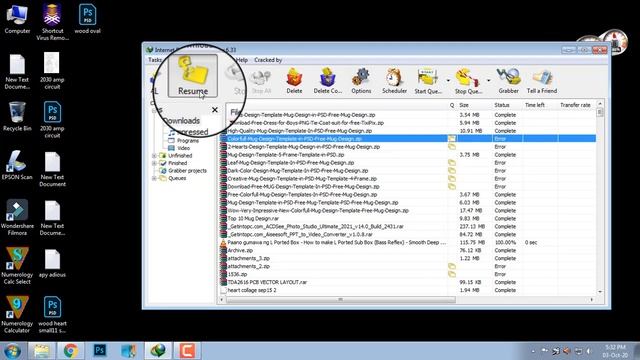
Task: Select the Finished tree item
Action: coord(177,163)
